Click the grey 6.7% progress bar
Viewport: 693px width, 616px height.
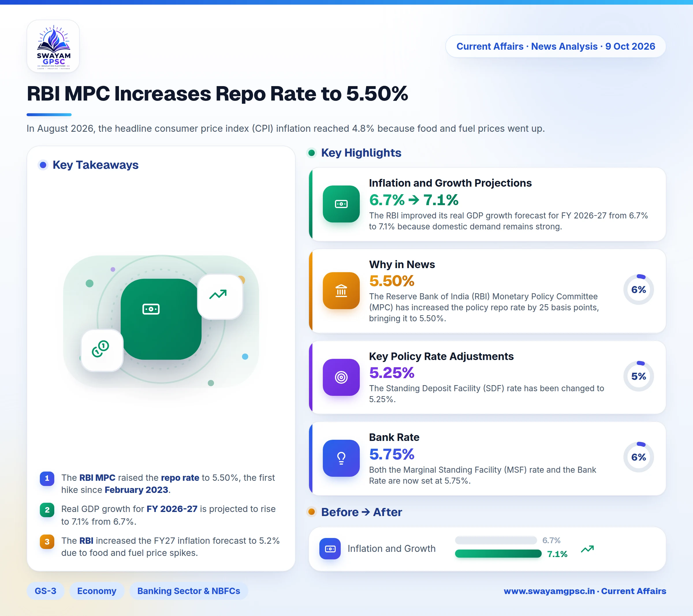(496, 540)
